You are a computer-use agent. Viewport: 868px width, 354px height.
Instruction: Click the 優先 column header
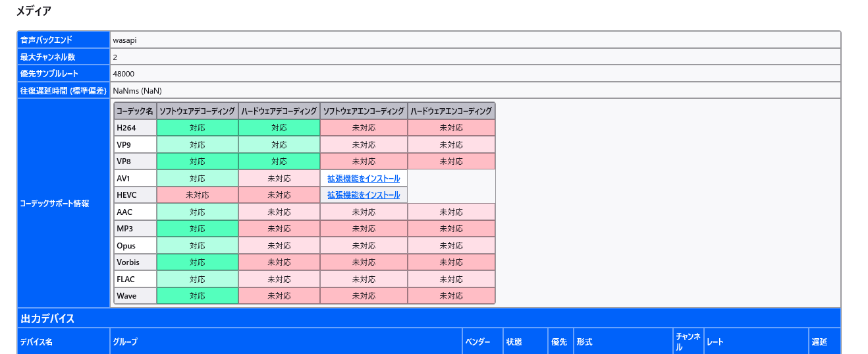(559, 342)
